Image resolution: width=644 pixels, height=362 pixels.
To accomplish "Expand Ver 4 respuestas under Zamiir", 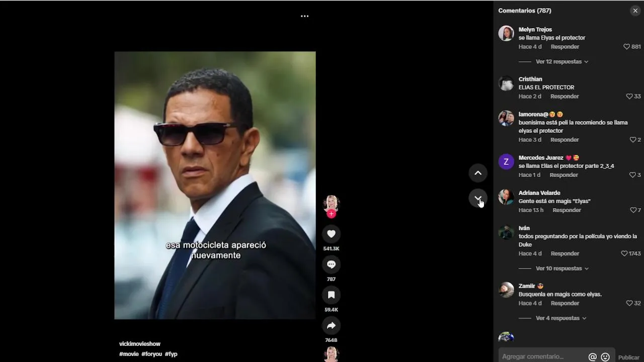I will coord(560,318).
